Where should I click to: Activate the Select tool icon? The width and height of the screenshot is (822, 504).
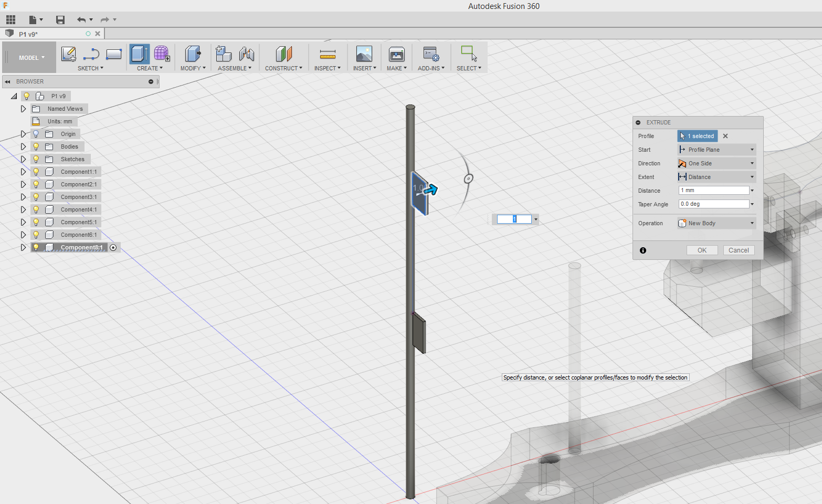click(469, 54)
